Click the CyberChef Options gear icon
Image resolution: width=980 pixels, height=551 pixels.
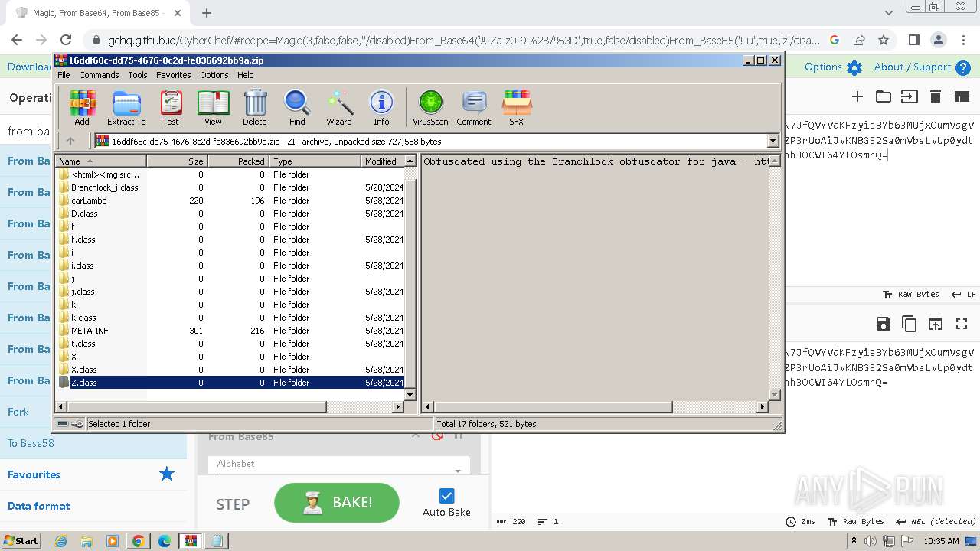pyautogui.click(x=854, y=67)
